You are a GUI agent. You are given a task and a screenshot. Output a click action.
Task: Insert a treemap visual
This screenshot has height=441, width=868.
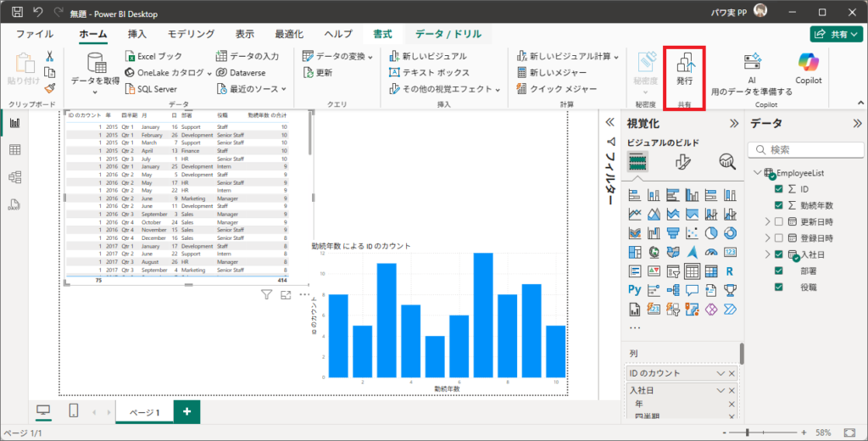(635, 252)
